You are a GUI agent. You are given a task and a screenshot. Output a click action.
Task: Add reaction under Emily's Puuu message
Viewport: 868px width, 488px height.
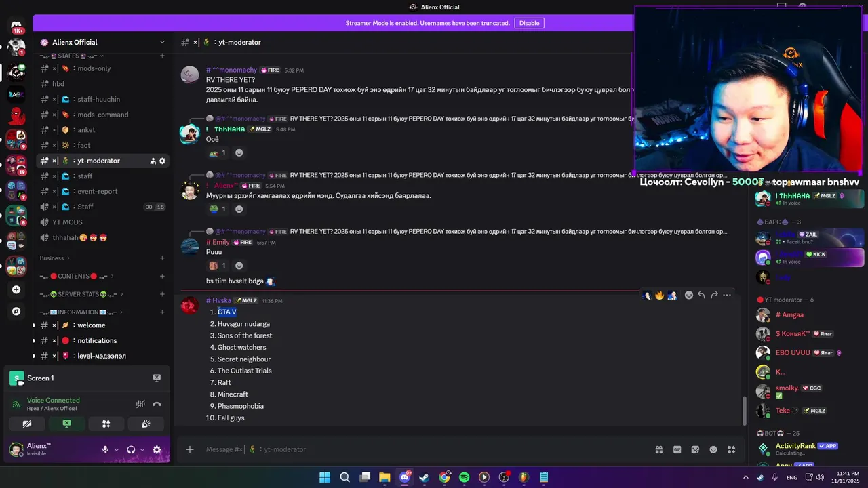(239, 266)
